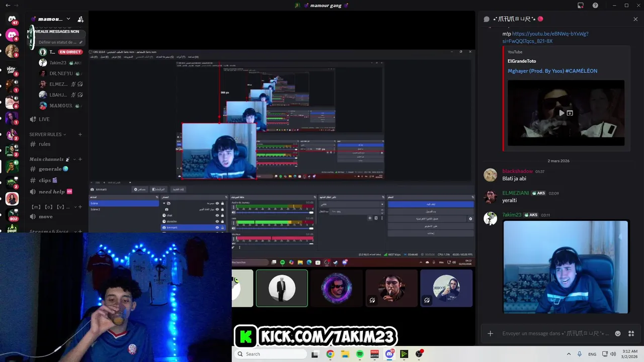Enlarge the image posted by 7akim23
Viewport: 644px width, 362px height.
[566, 267]
